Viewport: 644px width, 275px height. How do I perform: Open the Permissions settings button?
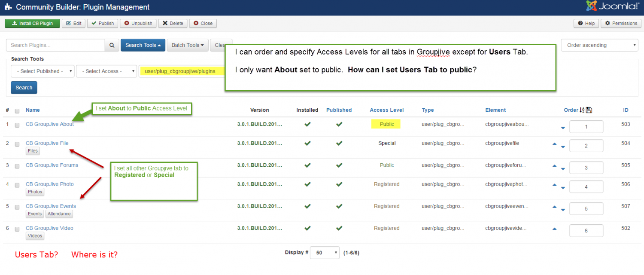(621, 23)
